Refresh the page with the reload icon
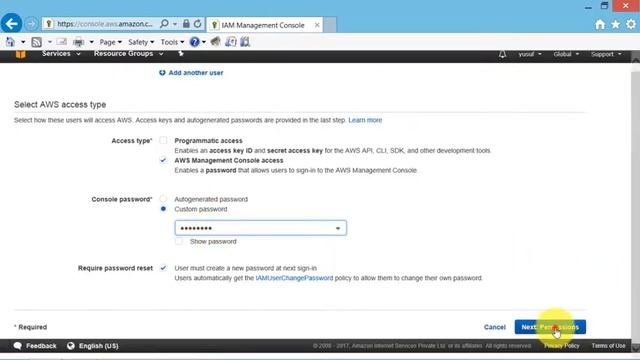 click(x=198, y=24)
